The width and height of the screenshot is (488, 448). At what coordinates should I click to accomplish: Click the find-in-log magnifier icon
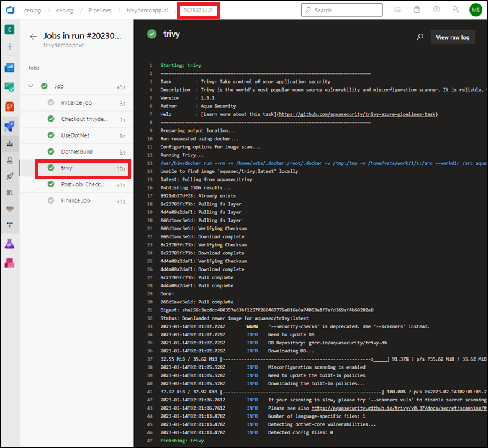point(420,37)
